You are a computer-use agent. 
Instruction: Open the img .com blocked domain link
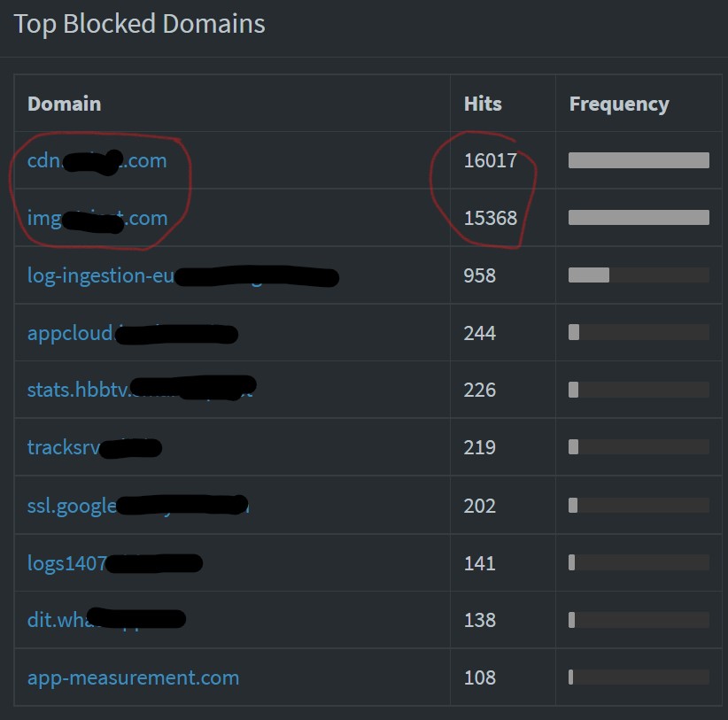[x=97, y=218]
